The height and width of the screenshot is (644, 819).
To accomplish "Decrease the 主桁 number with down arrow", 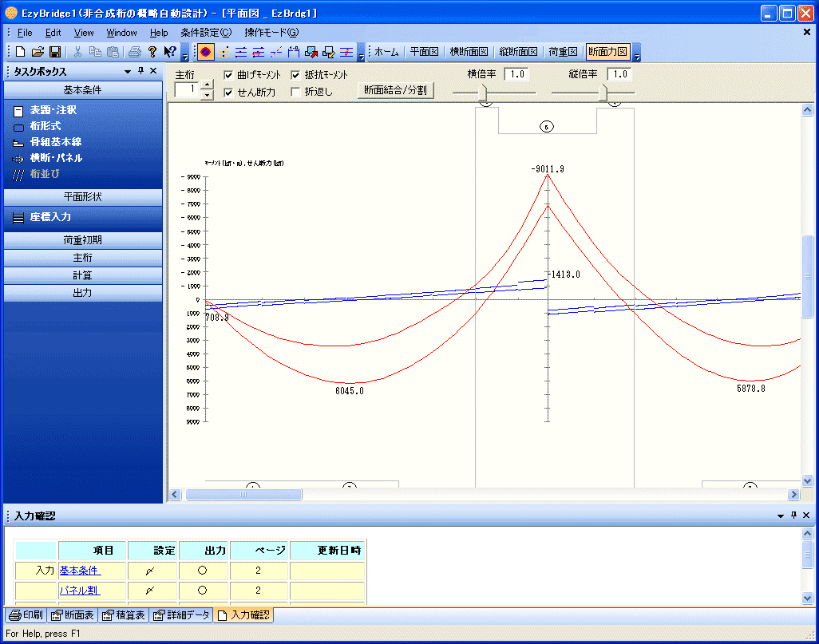I will click(x=208, y=94).
